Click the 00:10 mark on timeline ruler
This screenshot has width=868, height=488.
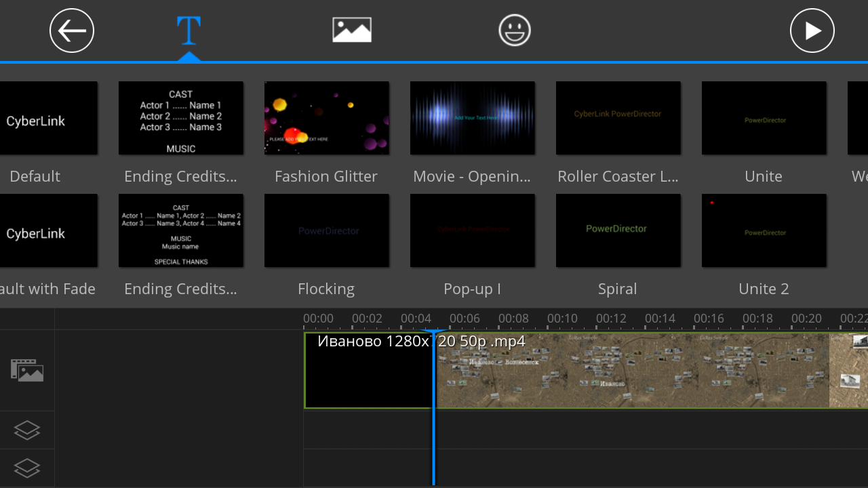[562, 319]
